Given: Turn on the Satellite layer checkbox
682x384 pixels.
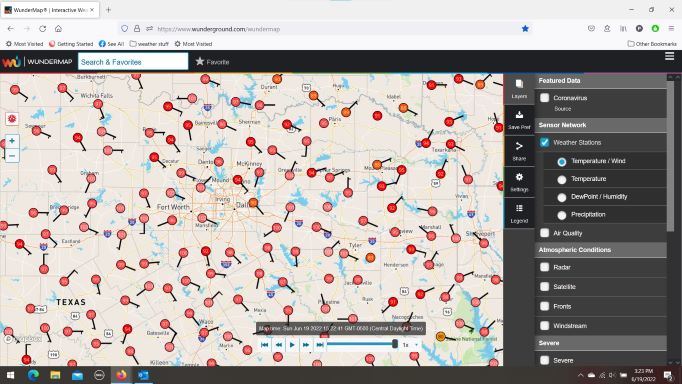Looking at the screenshot, I should (545, 286).
